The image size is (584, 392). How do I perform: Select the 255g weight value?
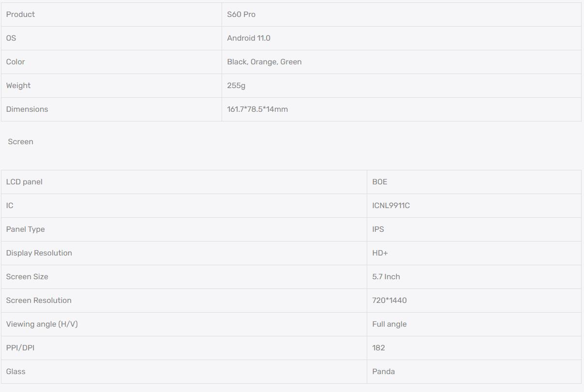point(236,86)
